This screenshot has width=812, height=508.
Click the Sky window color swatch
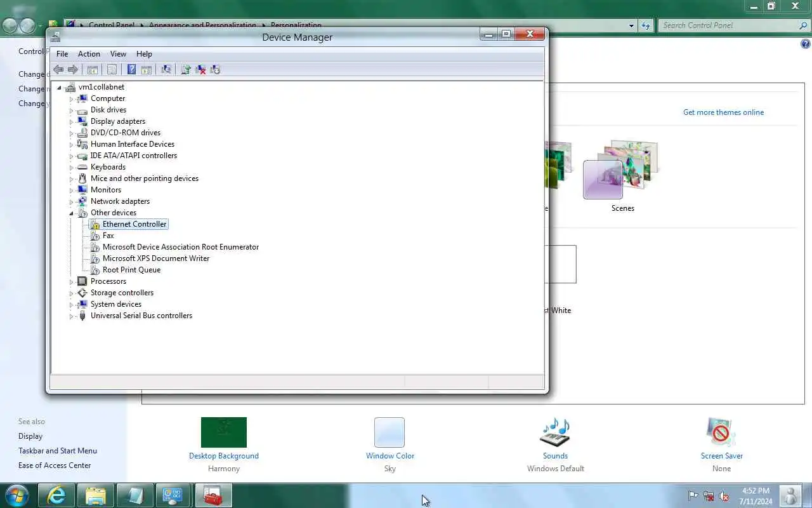(x=390, y=432)
